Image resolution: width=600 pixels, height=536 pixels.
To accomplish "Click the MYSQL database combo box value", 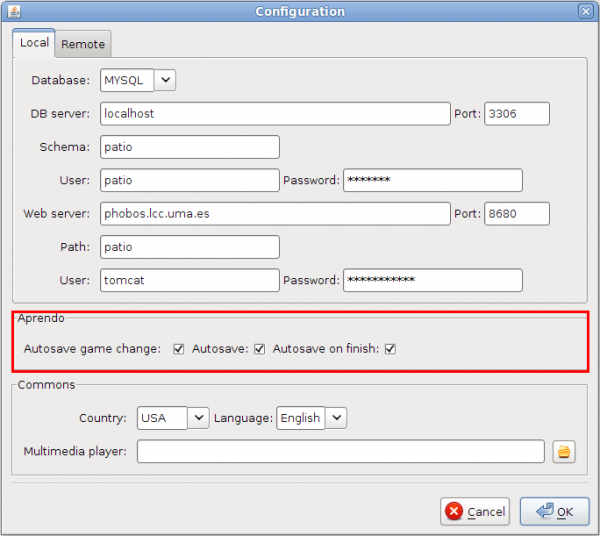I will click(127, 80).
